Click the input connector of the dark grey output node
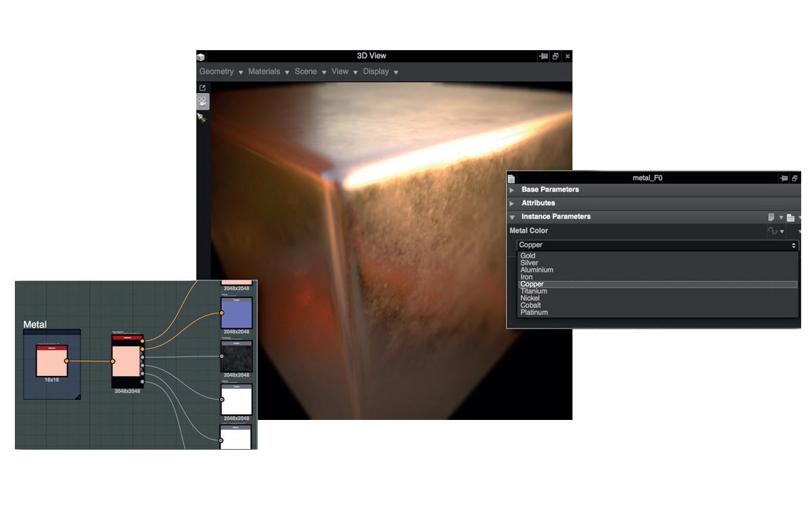The width and height of the screenshot is (812, 508). point(221,356)
